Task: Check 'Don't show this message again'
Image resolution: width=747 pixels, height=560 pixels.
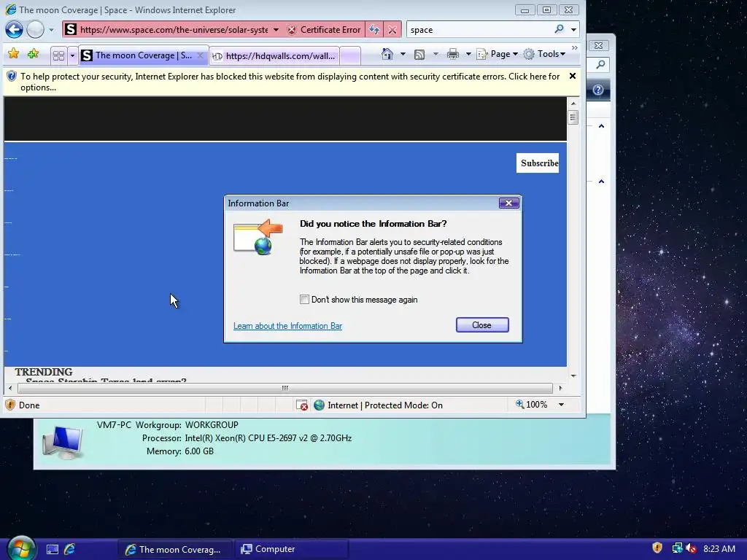Action: 304,300
